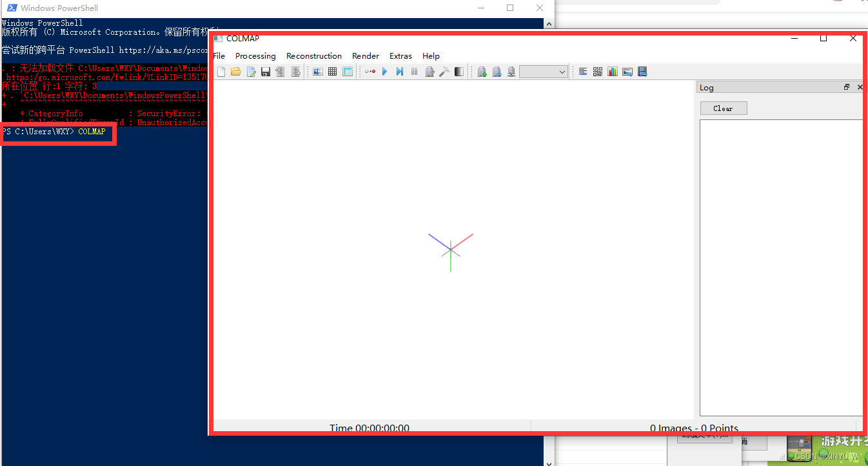Click the Import model icon

click(281, 72)
